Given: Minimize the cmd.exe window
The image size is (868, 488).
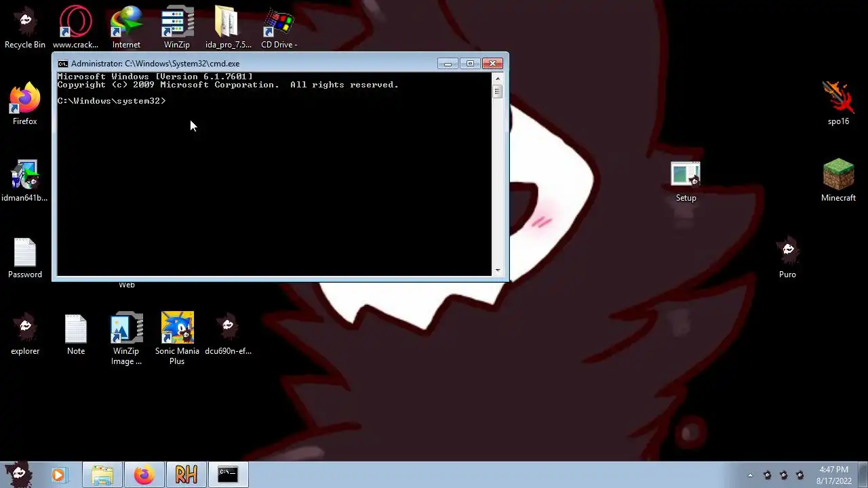Looking at the screenshot, I should click(x=448, y=64).
